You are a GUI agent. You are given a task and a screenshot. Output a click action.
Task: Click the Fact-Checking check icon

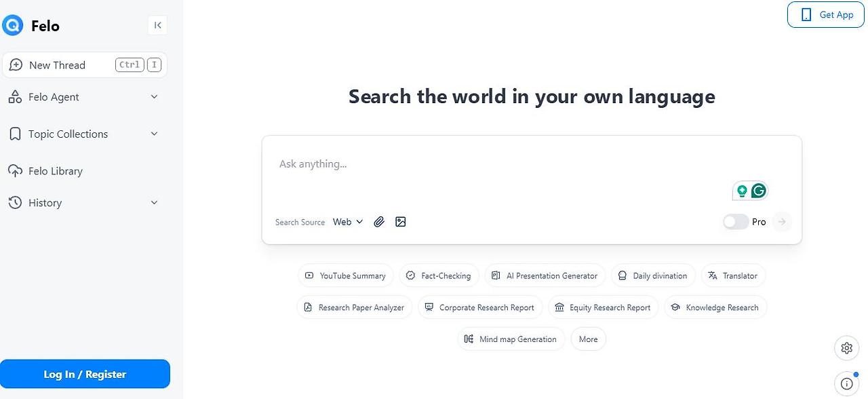410,275
